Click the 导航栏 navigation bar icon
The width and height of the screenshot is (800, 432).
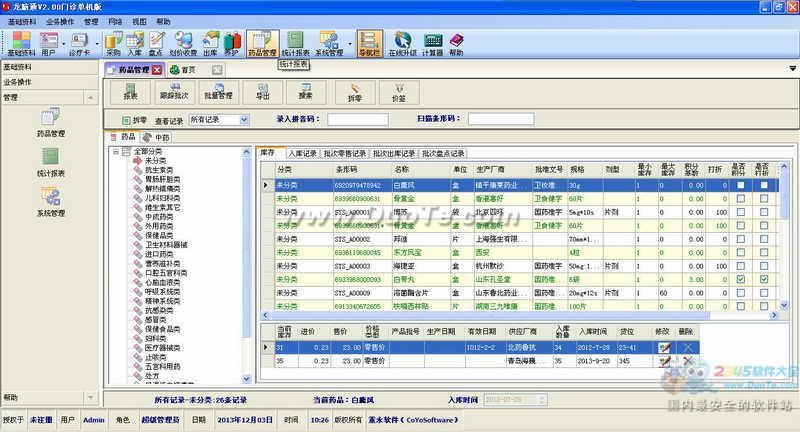click(x=369, y=43)
